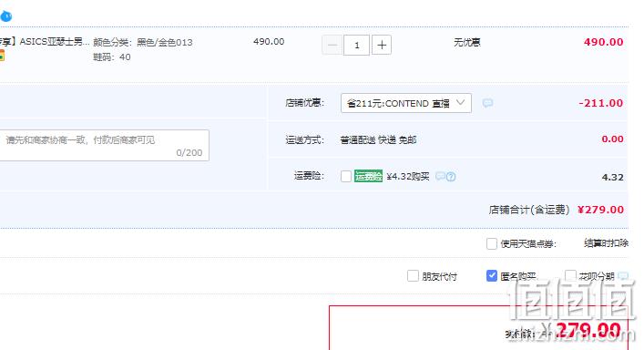Uncheck the 匿名购买 checkbox
644x350 pixels.
(492, 275)
